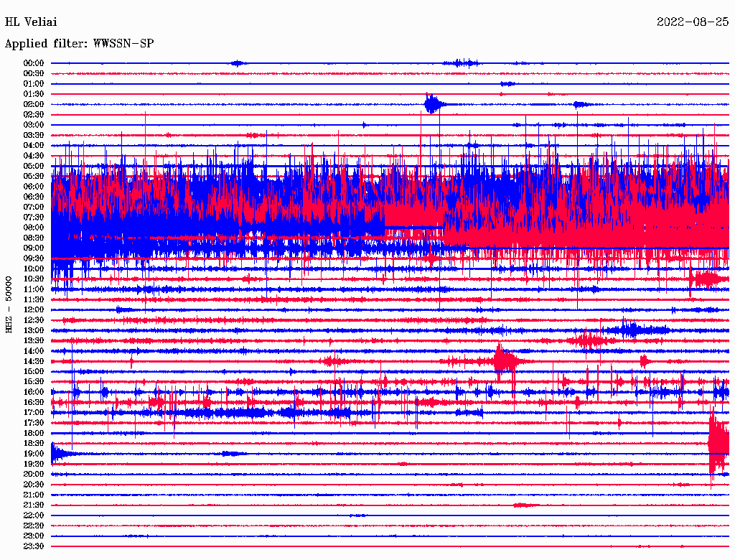Click the station name "HL Veliai"
Image resolution: width=735 pixels, height=560 pixels.
31,22
